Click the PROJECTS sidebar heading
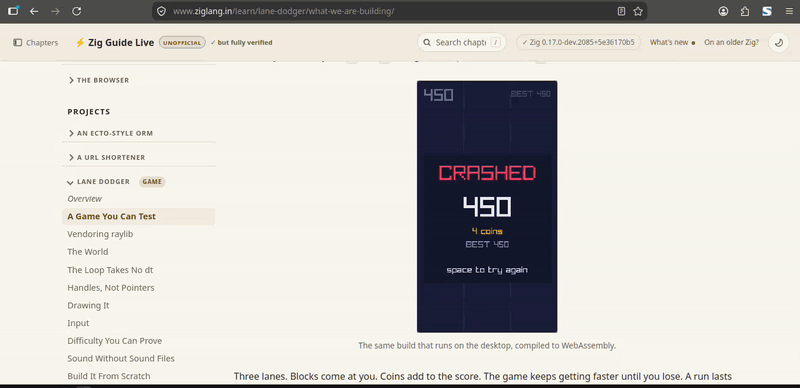This screenshot has width=800, height=388. 89,112
